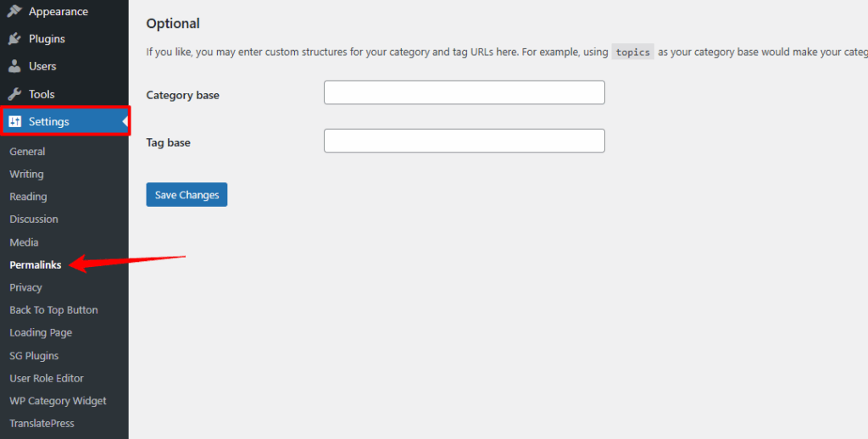
Task: Open the Tools menu item
Action: coord(42,94)
